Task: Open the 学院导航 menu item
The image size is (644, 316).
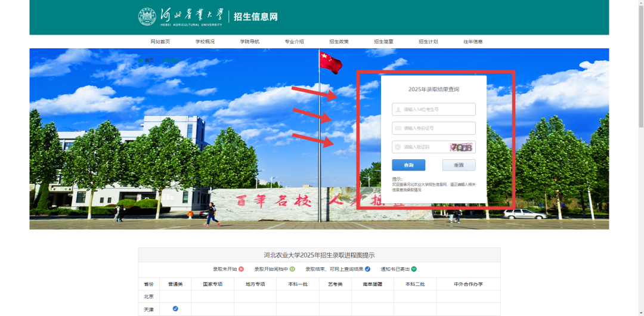Action: point(250,42)
